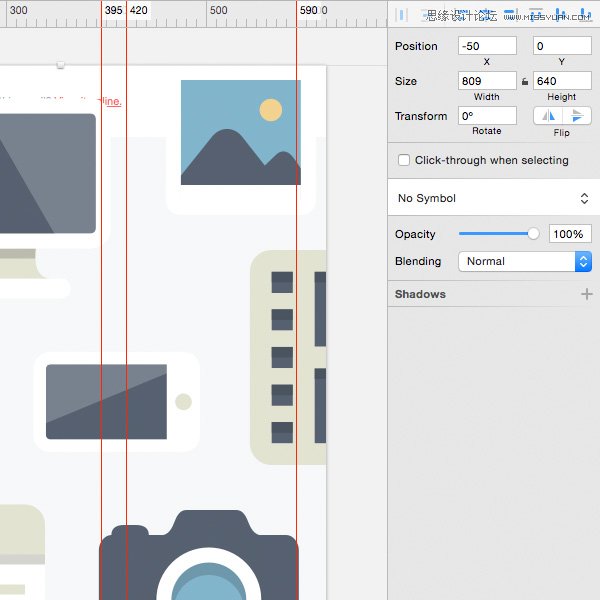The width and height of the screenshot is (600, 600).
Task: Toggle the size proportions lock
Action: [x=525, y=81]
